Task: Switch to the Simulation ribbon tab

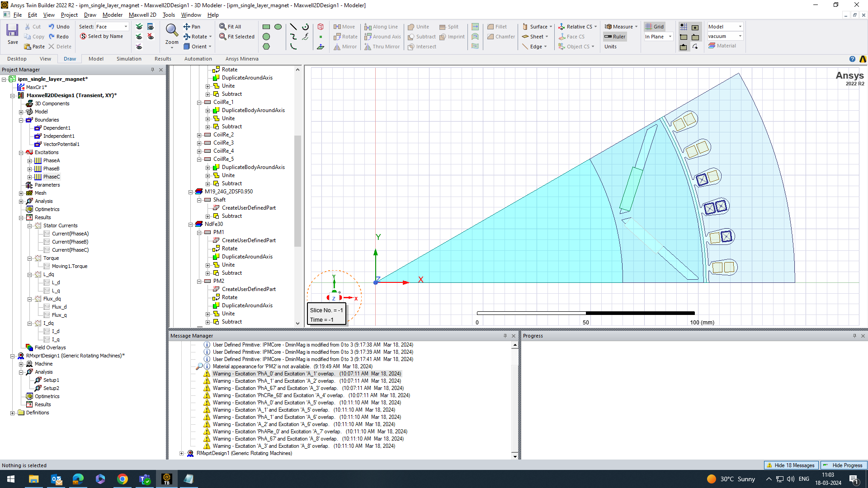Action: click(x=129, y=59)
